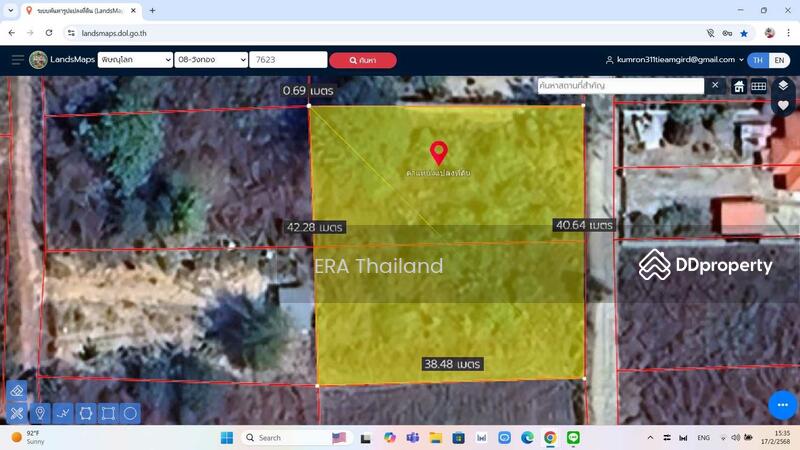The height and width of the screenshot is (450, 800).
Task: Go back in browser history
Action: click(12, 33)
